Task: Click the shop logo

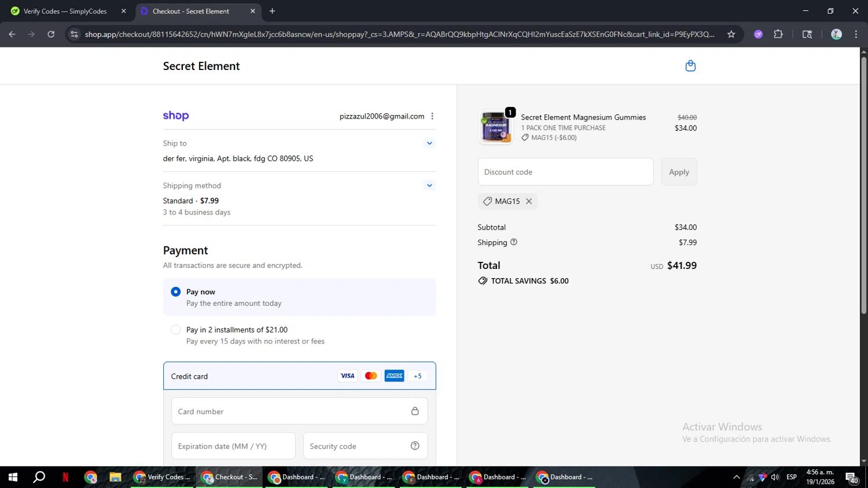Action: point(176,116)
